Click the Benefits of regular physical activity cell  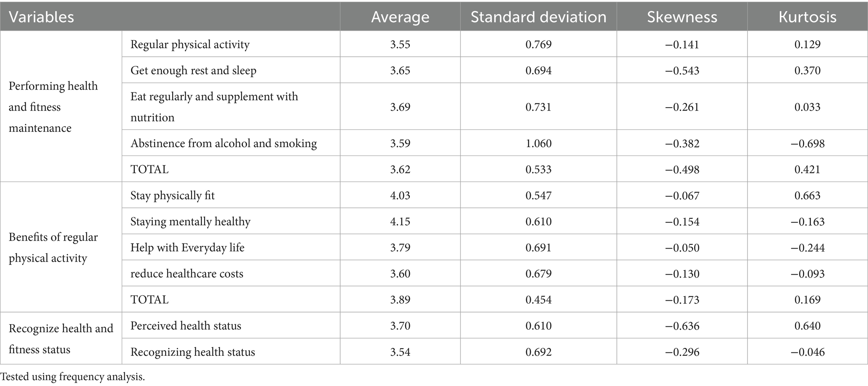61,247
